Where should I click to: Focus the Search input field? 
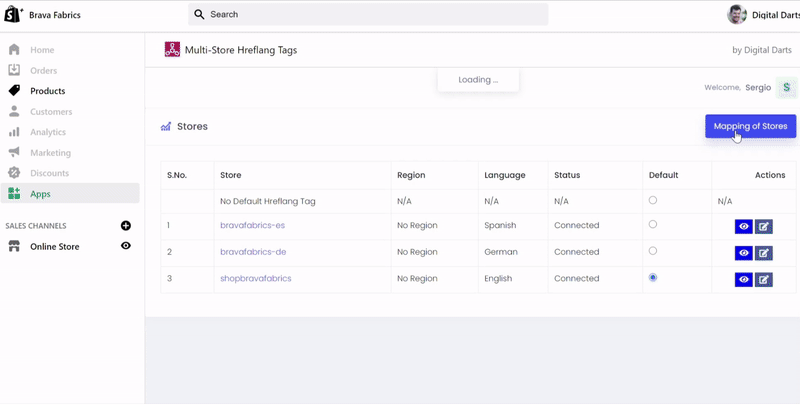pyautogui.click(x=368, y=14)
